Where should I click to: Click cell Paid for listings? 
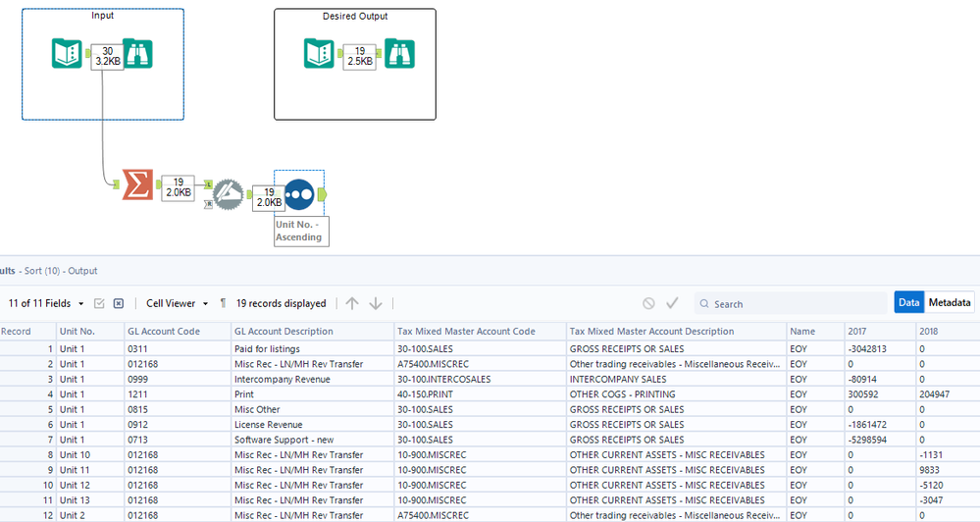tap(313, 349)
